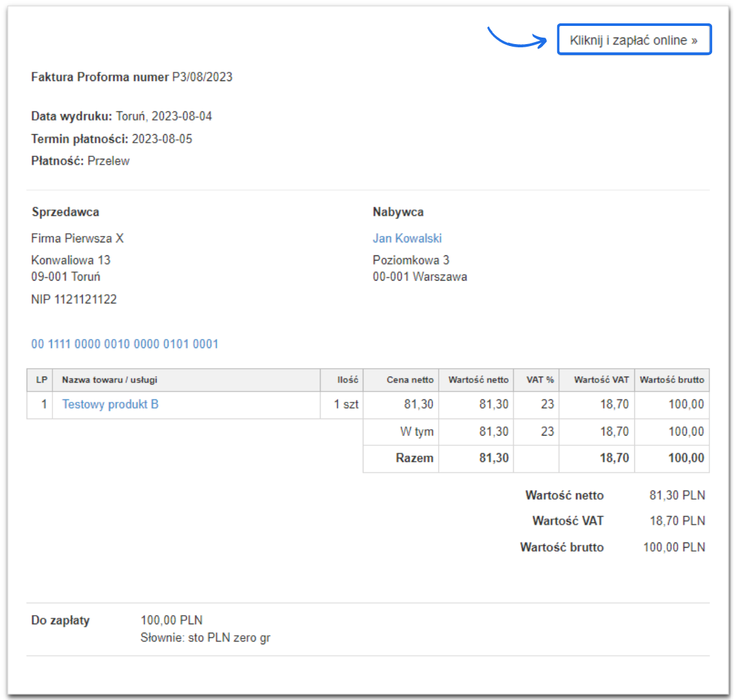The height and width of the screenshot is (700, 738).
Task: Click the invoice number P3/08/2023
Action: (202, 77)
